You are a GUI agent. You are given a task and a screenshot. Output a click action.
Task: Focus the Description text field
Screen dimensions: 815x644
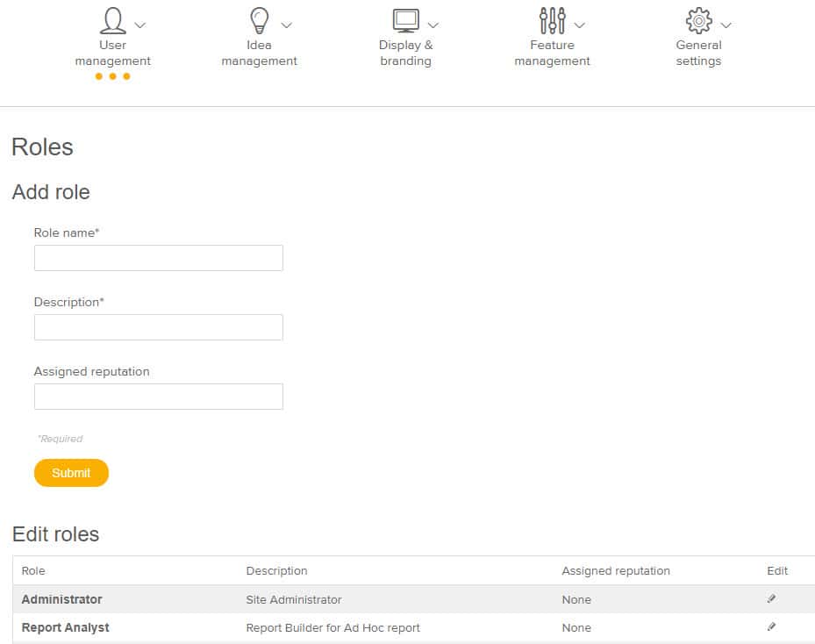pyautogui.click(x=158, y=327)
